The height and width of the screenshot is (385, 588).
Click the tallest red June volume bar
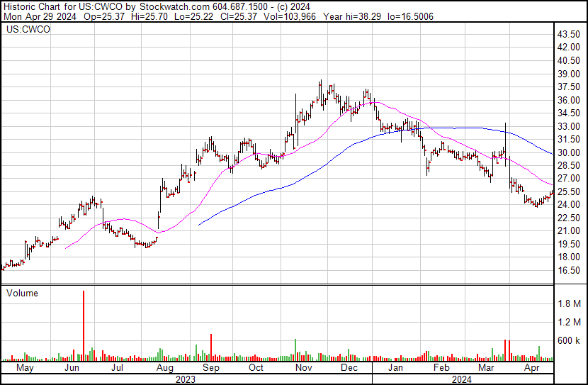tap(84, 325)
